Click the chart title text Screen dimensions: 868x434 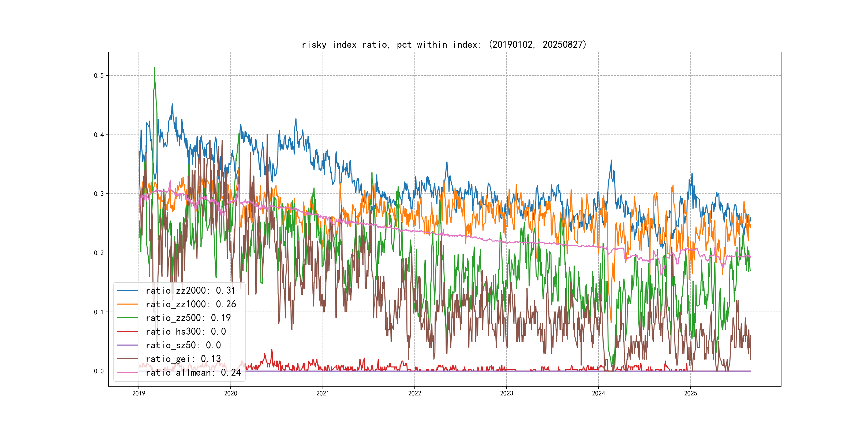444,44
